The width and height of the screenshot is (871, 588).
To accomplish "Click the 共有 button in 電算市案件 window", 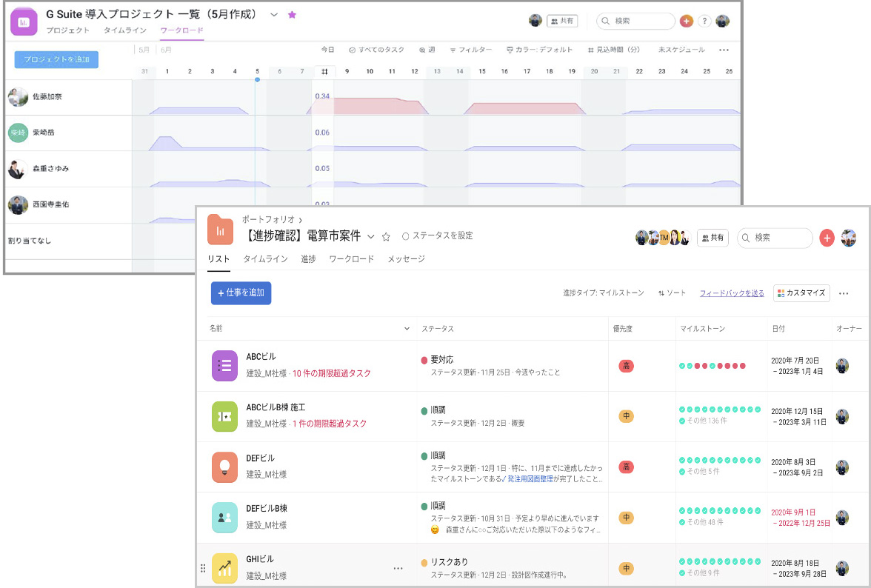I will [713, 238].
